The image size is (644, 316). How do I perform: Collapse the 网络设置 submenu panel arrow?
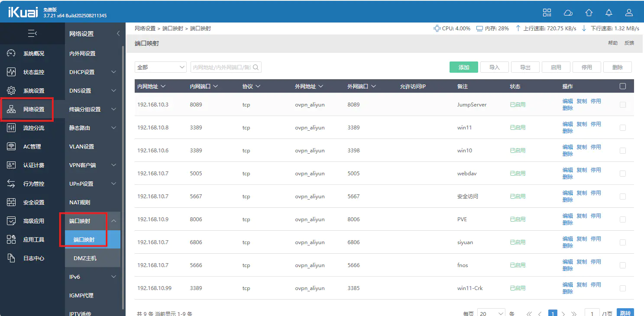coord(118,33)
